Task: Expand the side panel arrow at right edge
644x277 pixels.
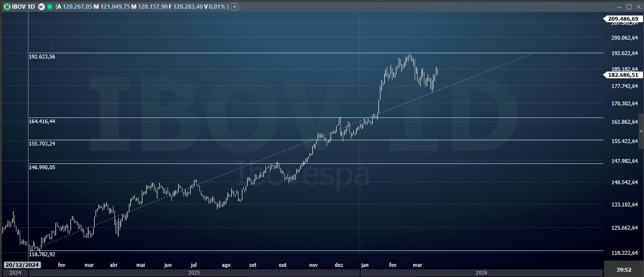Action: pyautogui.click(x=641, y=131)
